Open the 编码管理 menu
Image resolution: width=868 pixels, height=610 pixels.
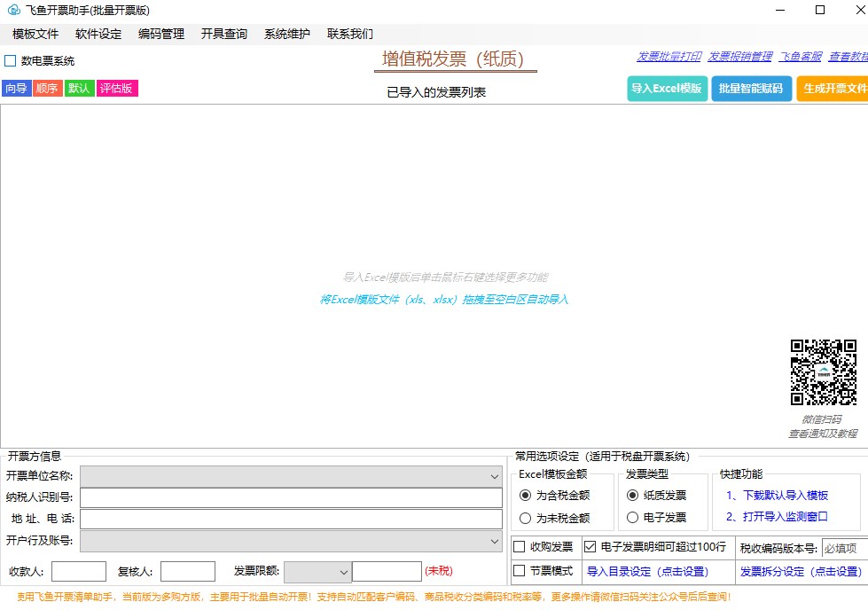161,34
